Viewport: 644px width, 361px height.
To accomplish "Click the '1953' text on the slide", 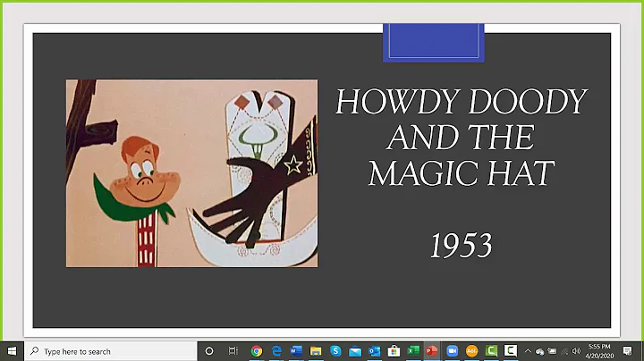I will point(461,246).
